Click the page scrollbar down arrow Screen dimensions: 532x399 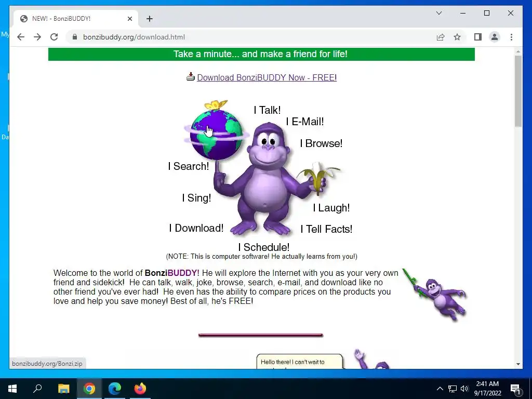pyautogui.click(x=518, y=364)
